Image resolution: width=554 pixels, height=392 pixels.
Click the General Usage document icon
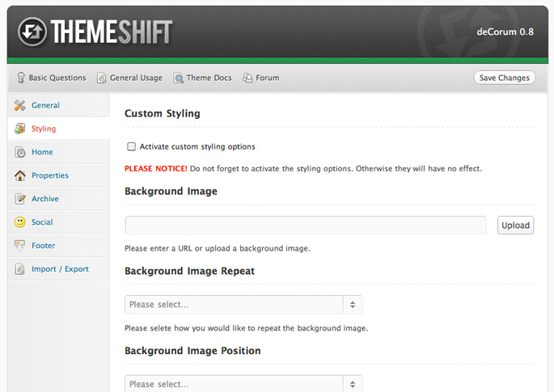pos(102,78)
